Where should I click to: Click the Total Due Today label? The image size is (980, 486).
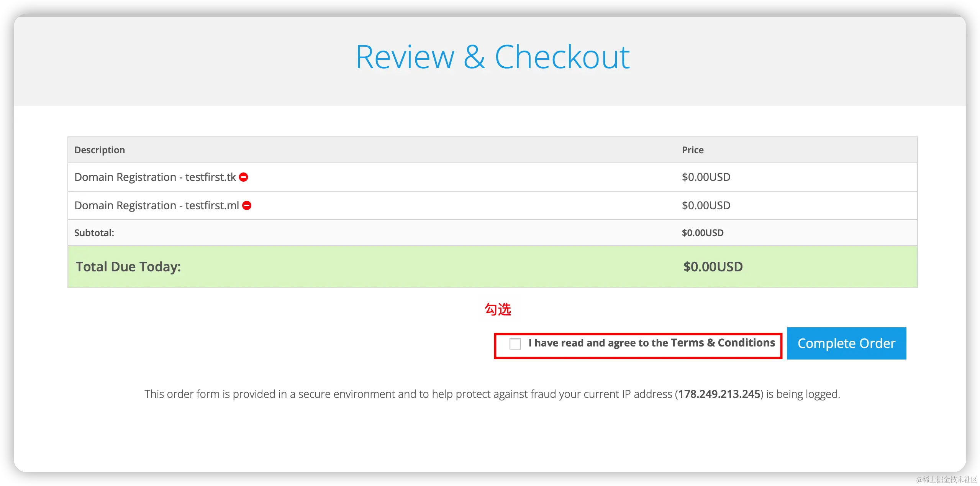click(128, 267)
